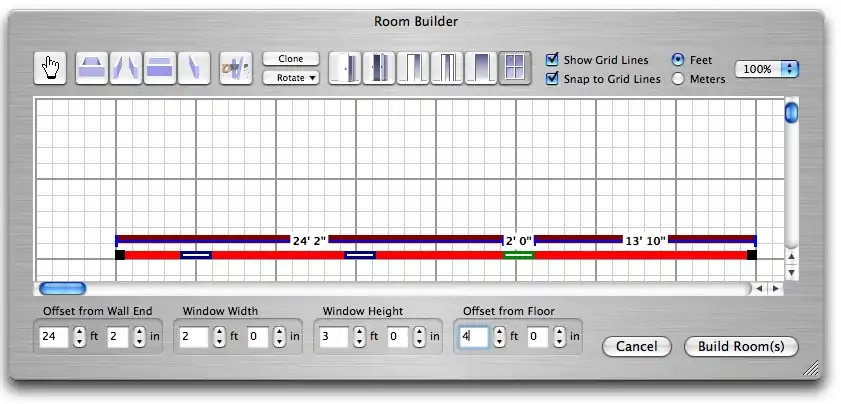Uncheck Snap to Grid Lines

552,79
